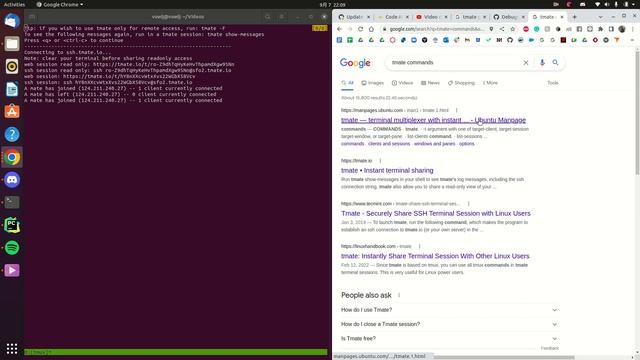Click the Activities button in top bar
This screenshot has width=640, height=360.
click(x=14, y=4)
